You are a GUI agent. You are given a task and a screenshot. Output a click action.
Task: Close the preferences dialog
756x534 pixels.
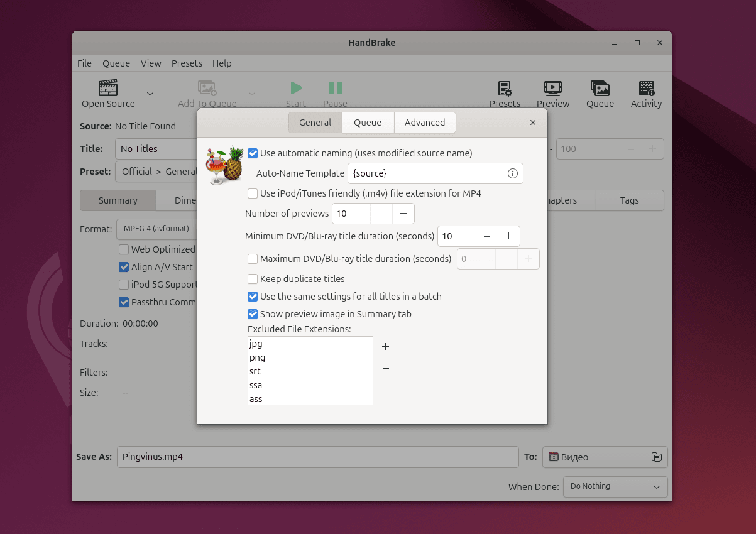pos(532,123)
